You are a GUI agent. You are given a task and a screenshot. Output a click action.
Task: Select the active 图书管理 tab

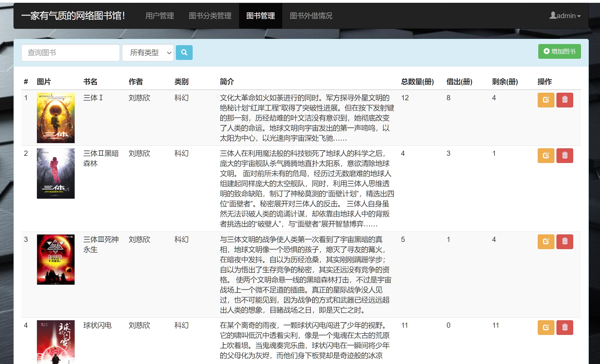[260, 16]
